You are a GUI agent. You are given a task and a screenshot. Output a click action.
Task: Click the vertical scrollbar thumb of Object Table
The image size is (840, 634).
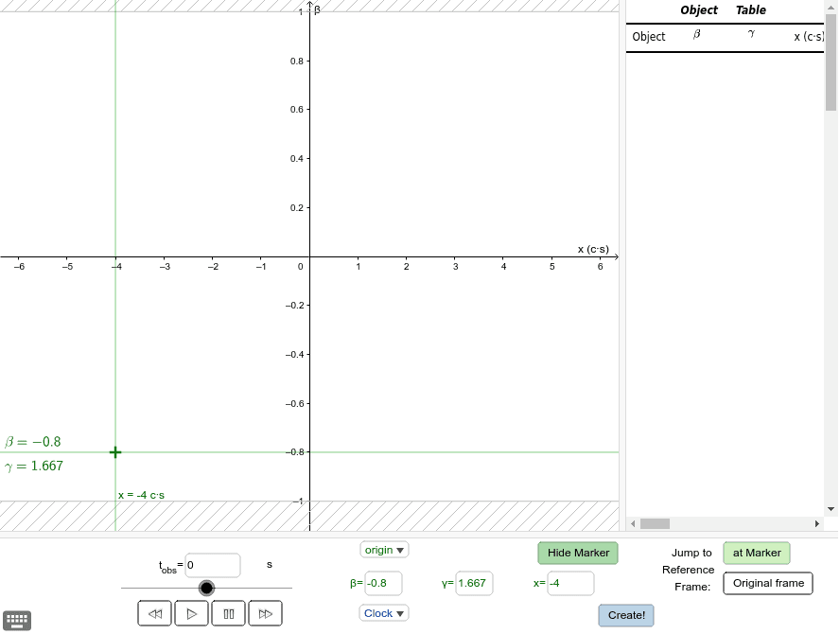pyautogui.click(x=831, y=62)
